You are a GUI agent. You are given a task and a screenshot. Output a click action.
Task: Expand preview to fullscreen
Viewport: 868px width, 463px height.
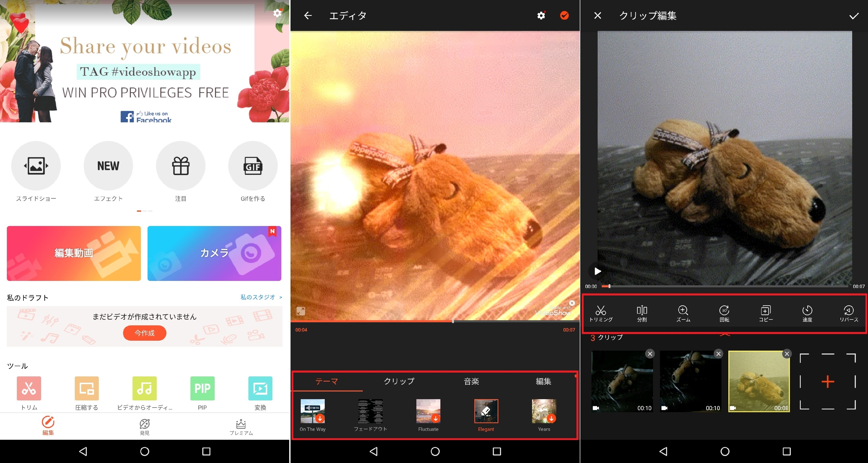click(x=300, y=311)
